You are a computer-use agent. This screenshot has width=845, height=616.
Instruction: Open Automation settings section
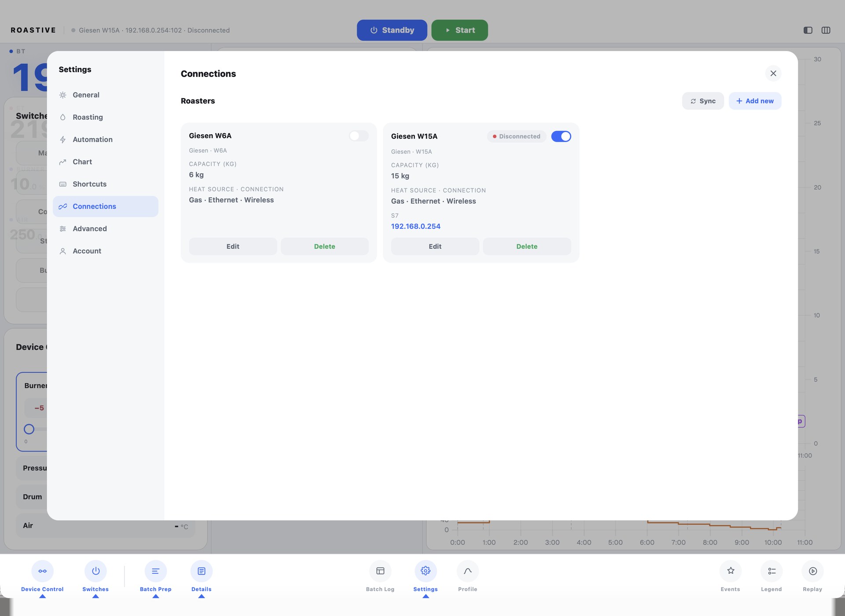(105, 139)
